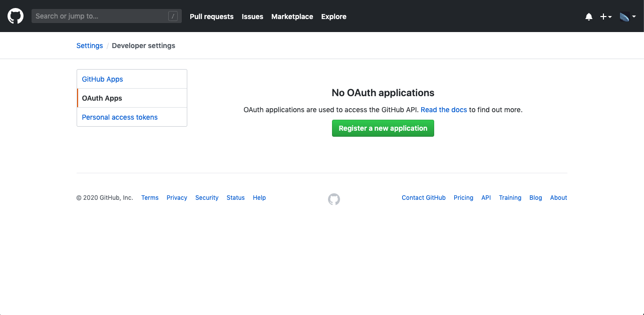
Task: Open the Help footer link
Action: (x=259, y=198)
